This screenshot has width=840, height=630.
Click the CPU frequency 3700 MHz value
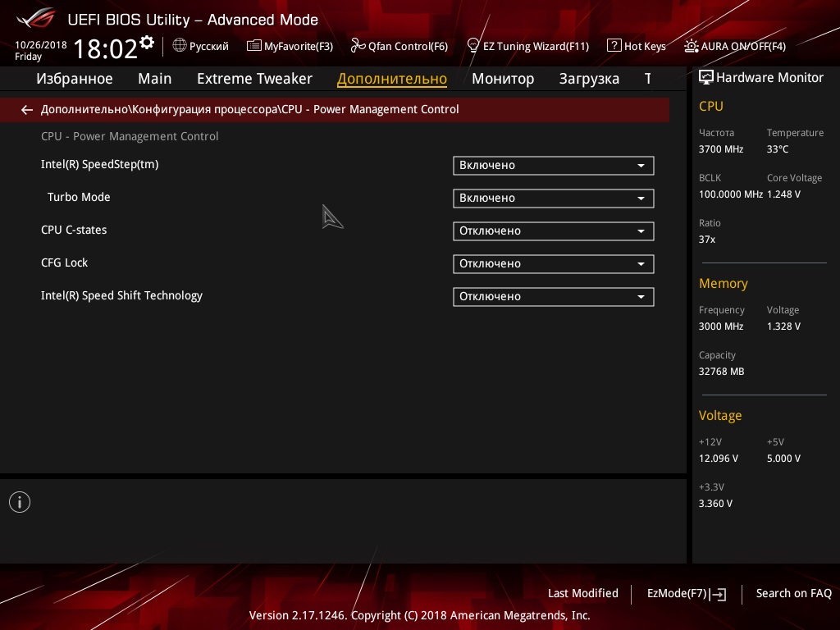(721, 149)
